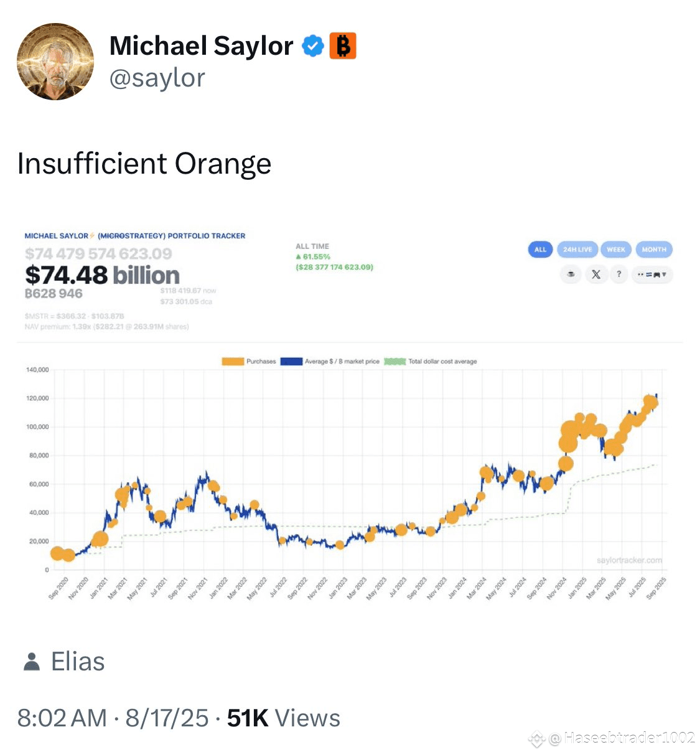Click the coffee cup donate icon
The width and height of the screenshot is (700, 755).
coord(571,274)
